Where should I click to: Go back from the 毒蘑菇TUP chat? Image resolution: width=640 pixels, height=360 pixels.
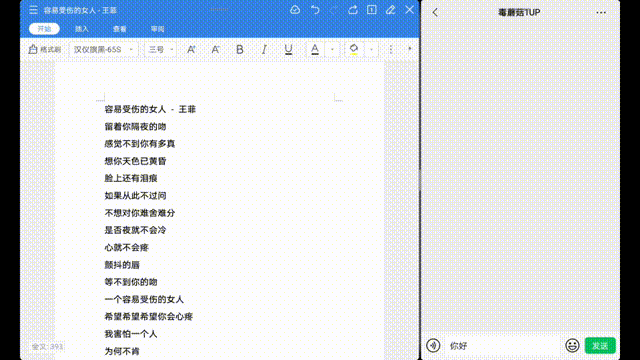coord(435,12)
